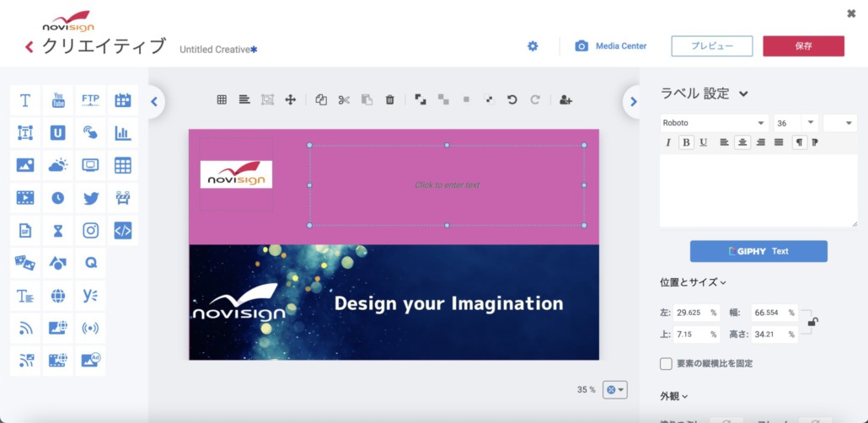
Task: Collapse the 外観 section
Action: 673,396
